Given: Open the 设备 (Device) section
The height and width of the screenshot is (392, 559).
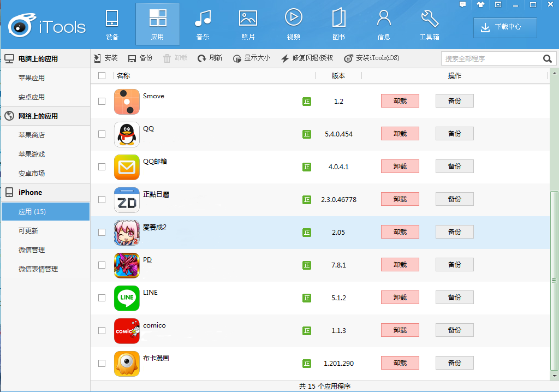Looking at the screenshot, I should 112,24.
